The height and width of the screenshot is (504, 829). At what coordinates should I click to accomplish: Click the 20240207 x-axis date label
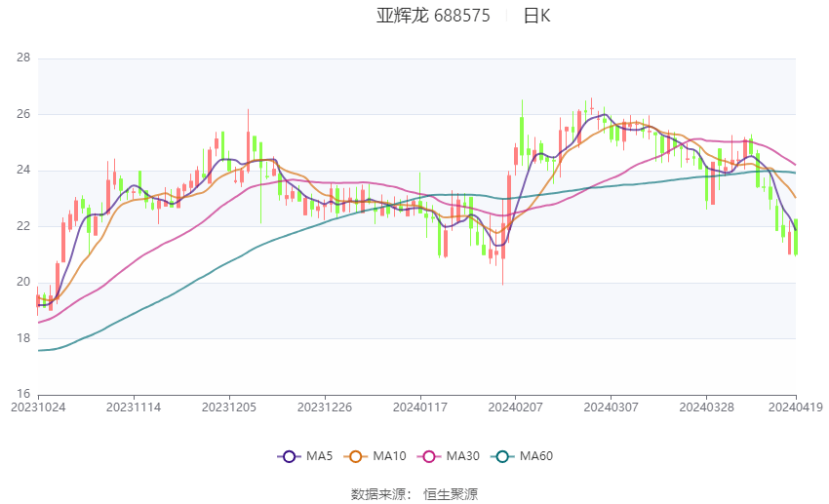pyautogui.click(x=516, y=407)
